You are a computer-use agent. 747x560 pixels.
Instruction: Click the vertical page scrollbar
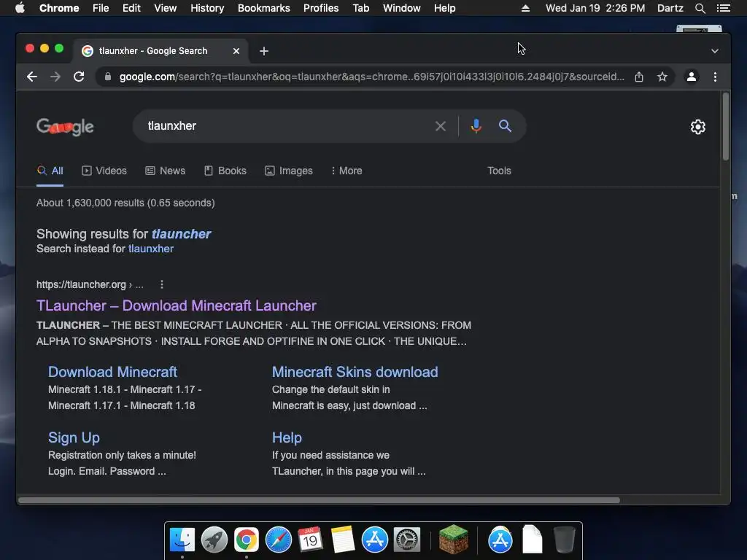[x=726, y=127]
